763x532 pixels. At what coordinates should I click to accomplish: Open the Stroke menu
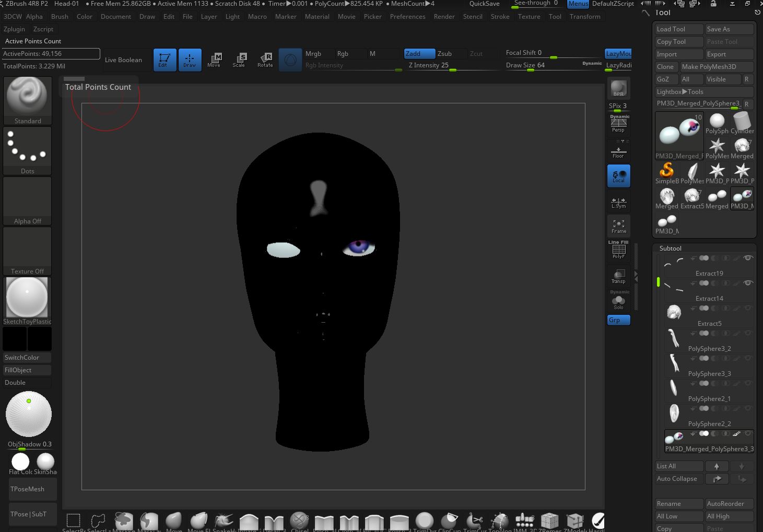[x=500, y=17]
